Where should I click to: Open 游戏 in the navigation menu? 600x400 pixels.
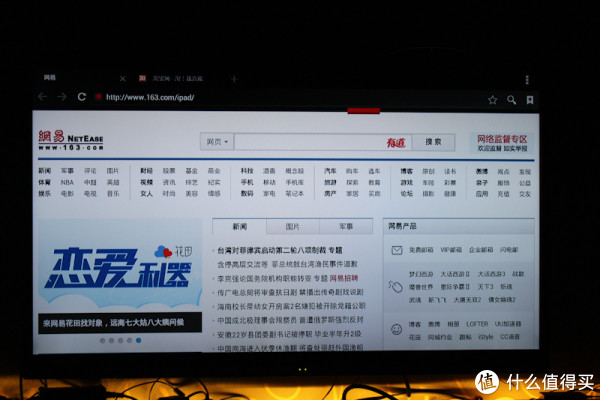click(x=406, y=183)
